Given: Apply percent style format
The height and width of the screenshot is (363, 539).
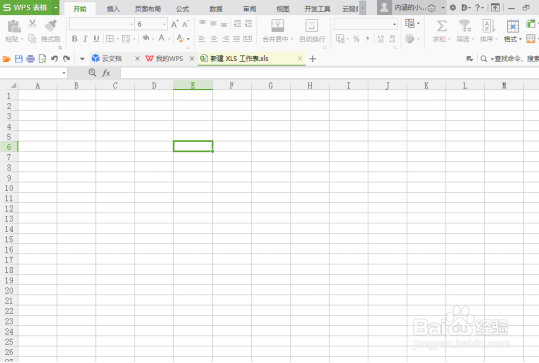Looking at the screenshot, I should 356,39.
